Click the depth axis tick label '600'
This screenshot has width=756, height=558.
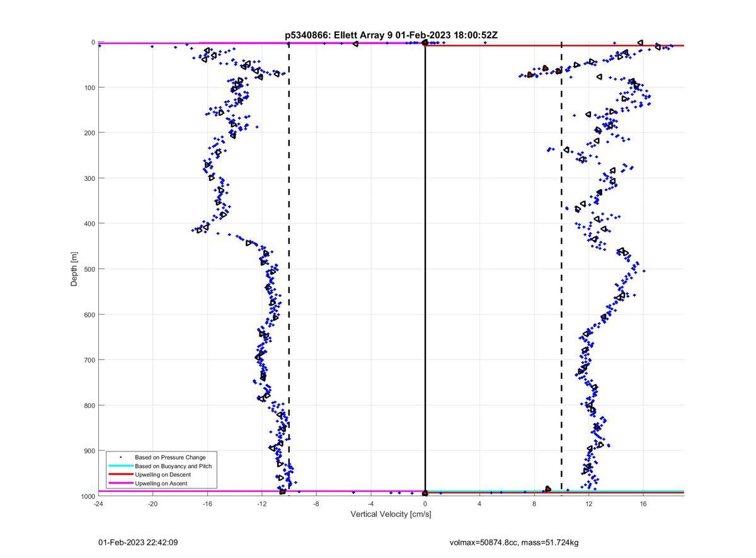(89, 315)
